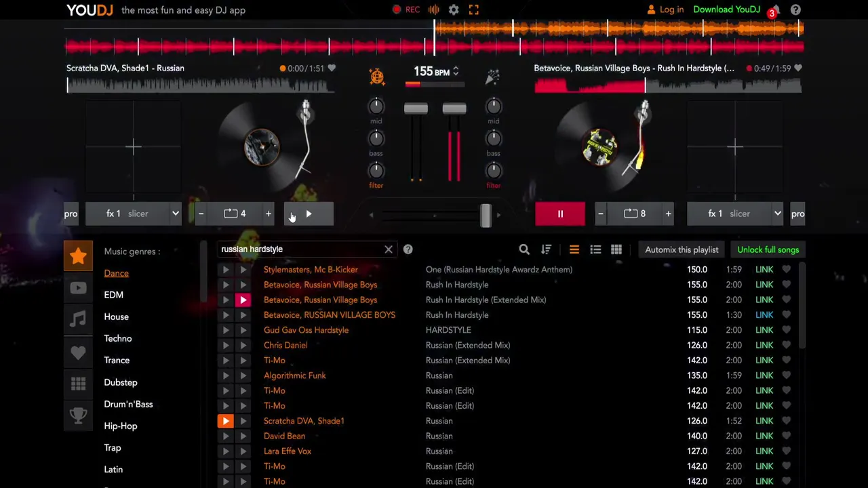Play the left deck
This screenshot has width=868, height=488.
click(309, 213)
